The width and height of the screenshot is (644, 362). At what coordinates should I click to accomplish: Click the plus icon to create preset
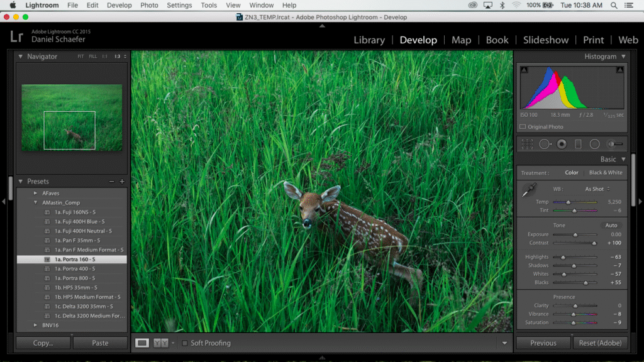coord(122,181)
